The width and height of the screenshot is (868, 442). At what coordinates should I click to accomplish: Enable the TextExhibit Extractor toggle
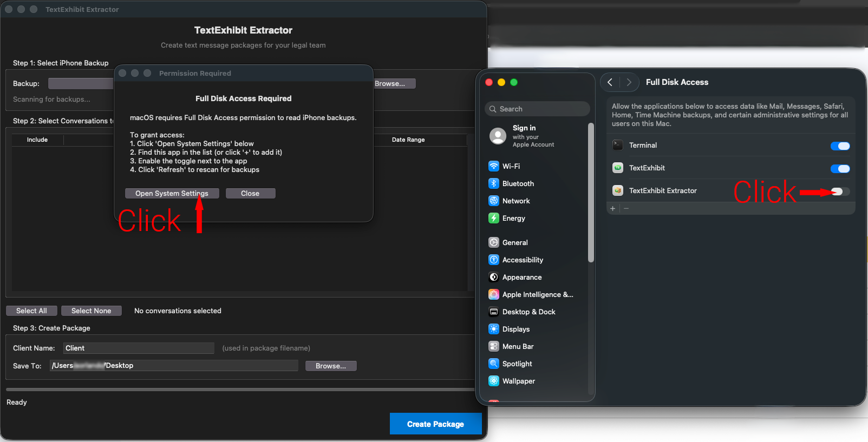840,192
